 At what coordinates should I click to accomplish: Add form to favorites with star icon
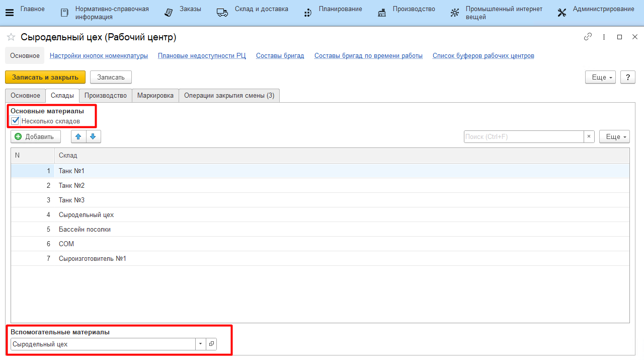pos(11,37)
